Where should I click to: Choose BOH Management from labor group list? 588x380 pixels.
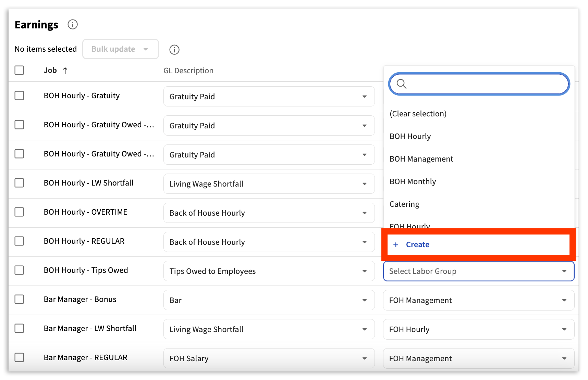(421, 159)
